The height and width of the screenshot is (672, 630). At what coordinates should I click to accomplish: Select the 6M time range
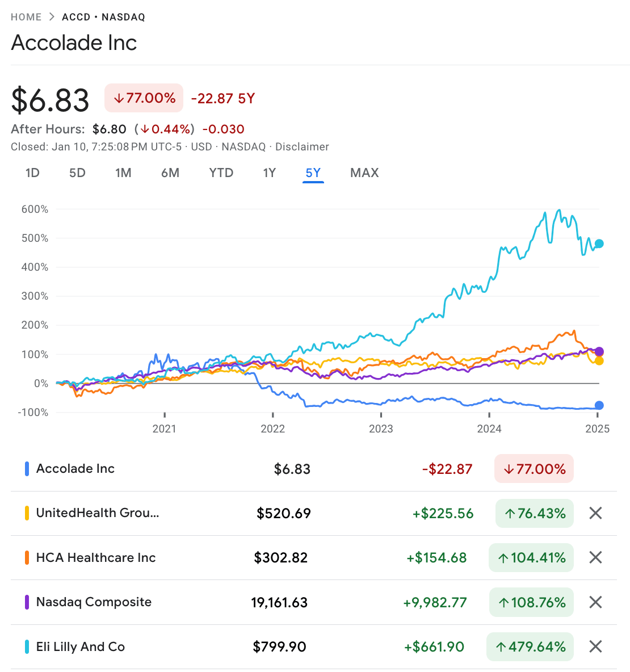point(170,173)
